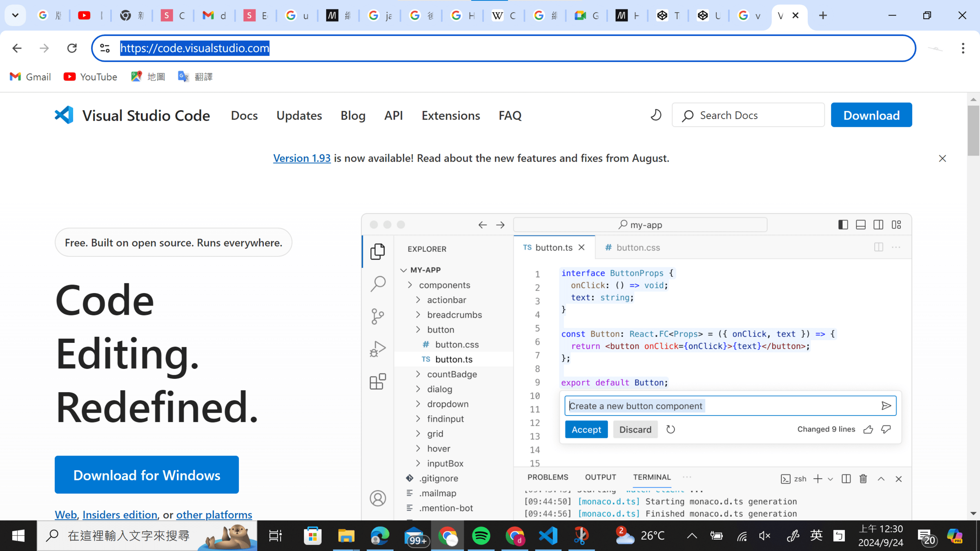Click the Explorer files icon in activity bar

tap(378, 251)
